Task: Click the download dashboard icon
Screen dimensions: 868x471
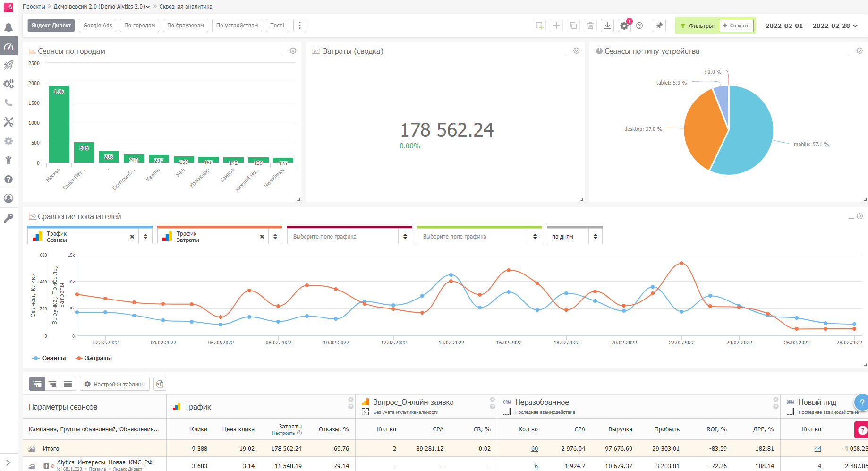Action: click(x=607, y=26)
